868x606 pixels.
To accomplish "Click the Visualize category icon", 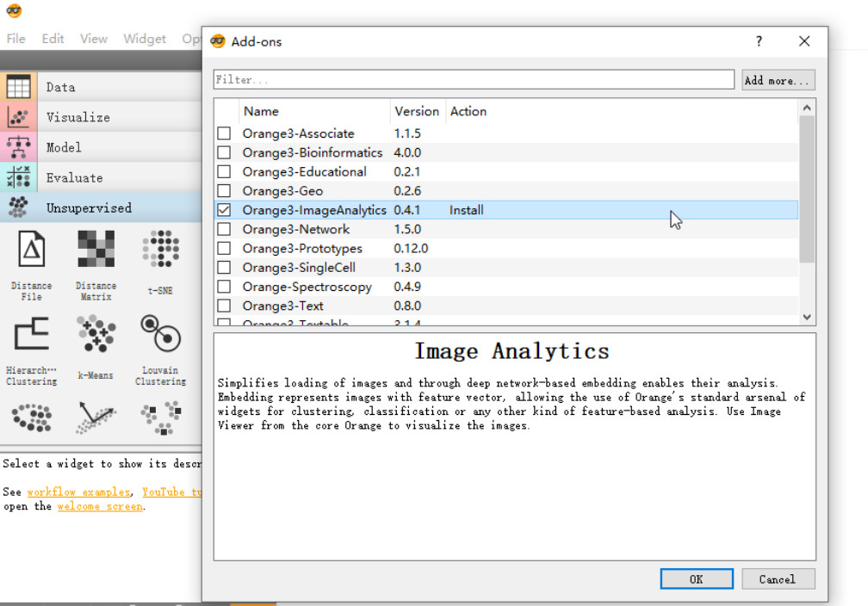I will (x=18, y=117).
